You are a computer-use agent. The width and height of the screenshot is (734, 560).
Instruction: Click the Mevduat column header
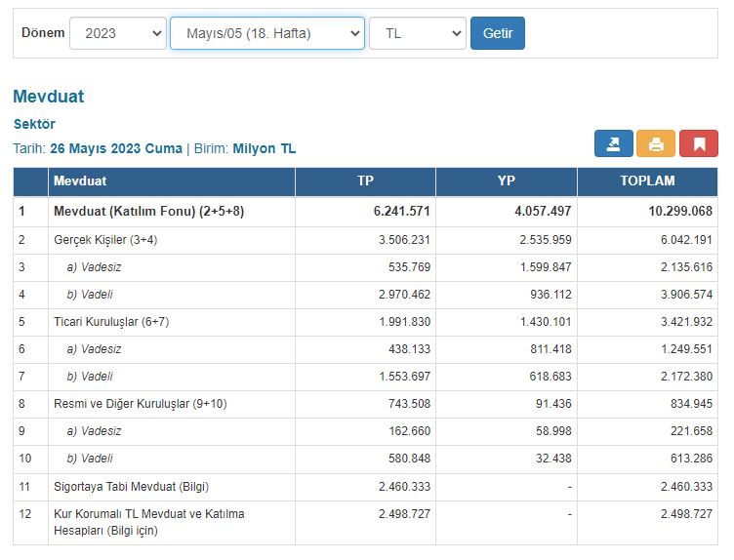[x=172, y=181]
